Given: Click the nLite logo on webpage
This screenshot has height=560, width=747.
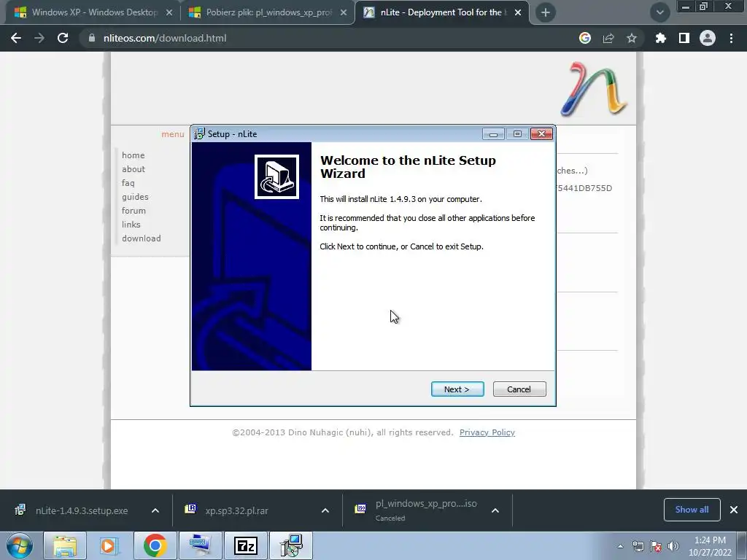Looking at the screenshot, I should coord(594,89).
